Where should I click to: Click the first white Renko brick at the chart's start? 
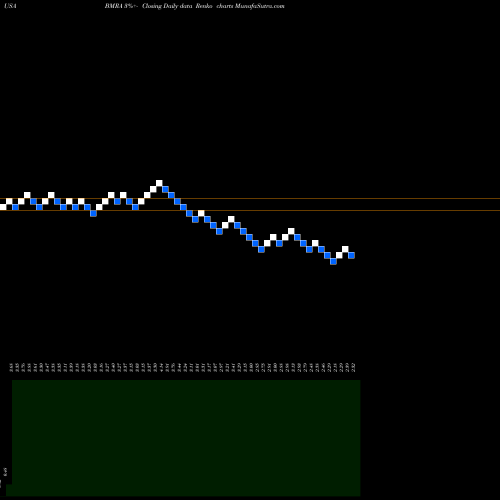(3, 207)
